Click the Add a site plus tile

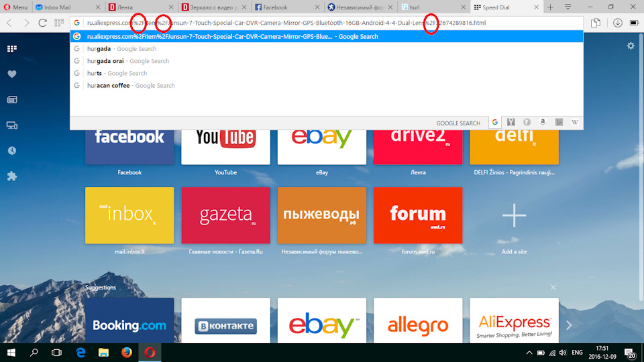[515, 215]
